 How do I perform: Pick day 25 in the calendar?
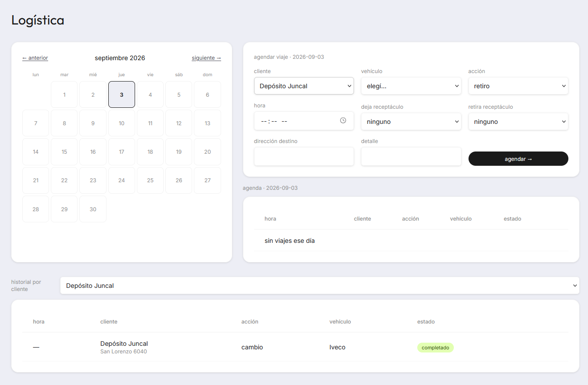[x=150, y=180]
